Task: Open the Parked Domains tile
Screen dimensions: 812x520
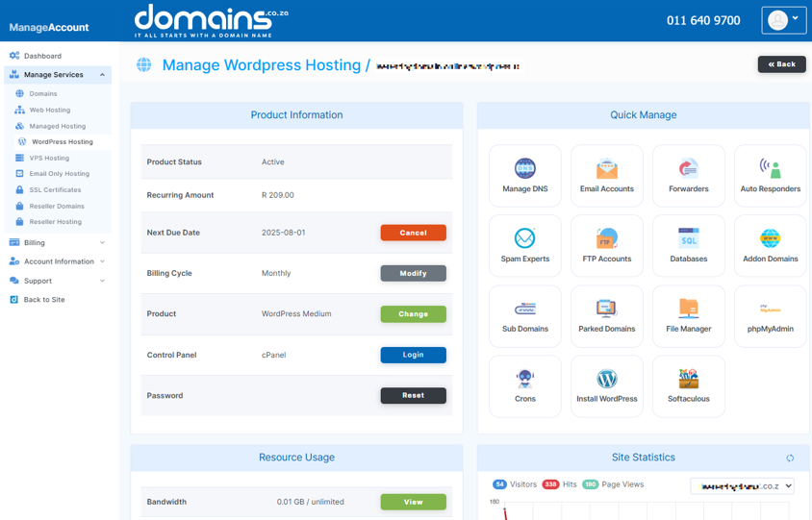Action: 606,315
